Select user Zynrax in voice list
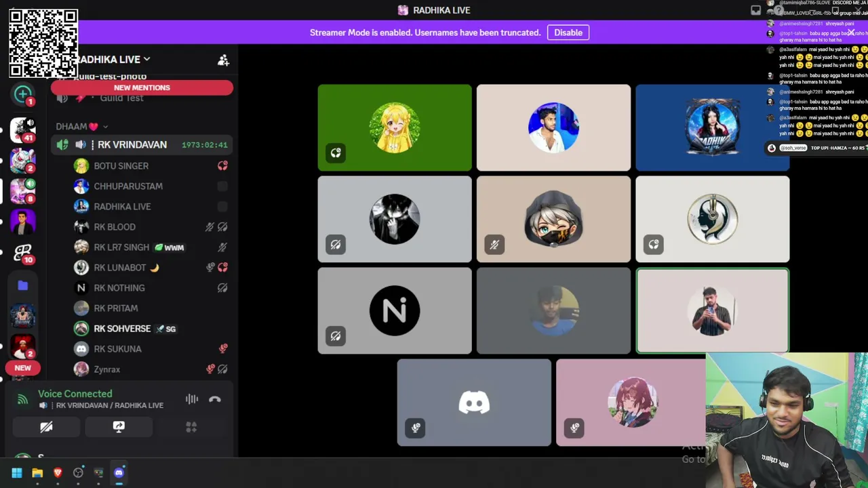868x488 pixels. tap(150, 369)
